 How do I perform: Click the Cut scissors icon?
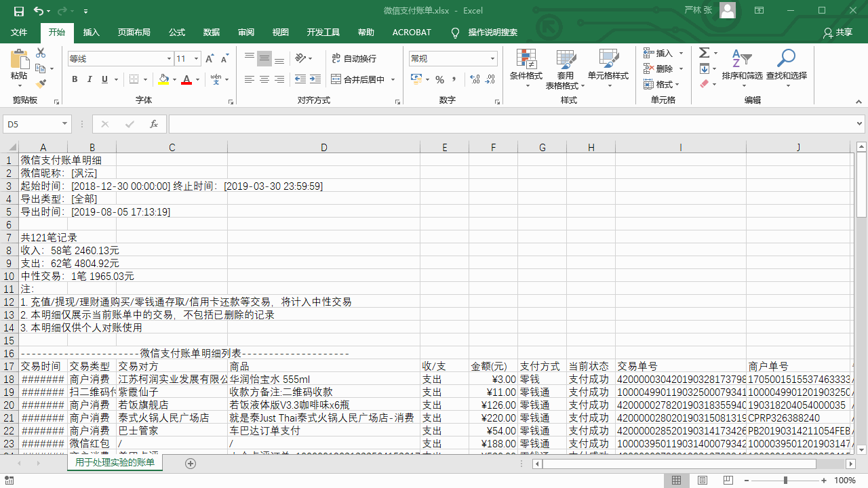[x=41, y=53]
